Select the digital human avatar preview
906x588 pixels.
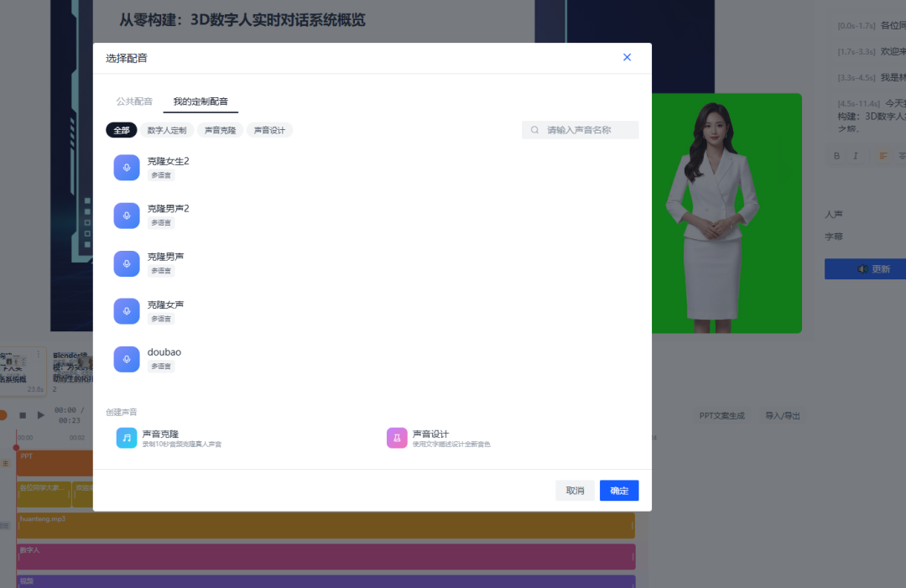pyautogui.click(x=726, y=213)
